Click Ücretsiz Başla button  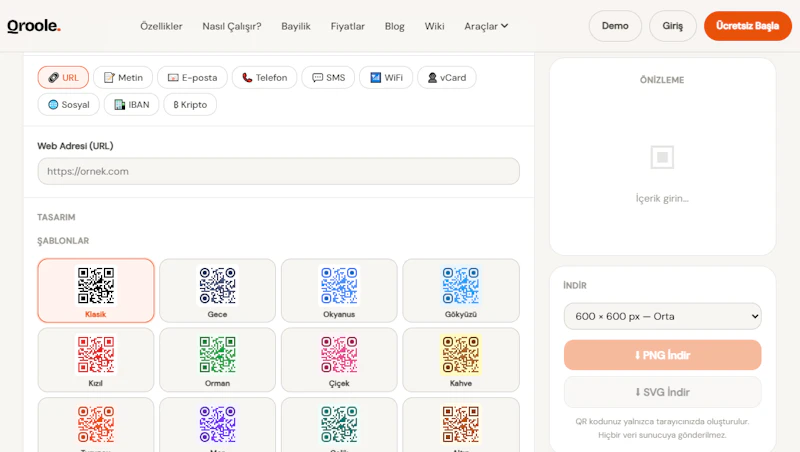(747, 26)
